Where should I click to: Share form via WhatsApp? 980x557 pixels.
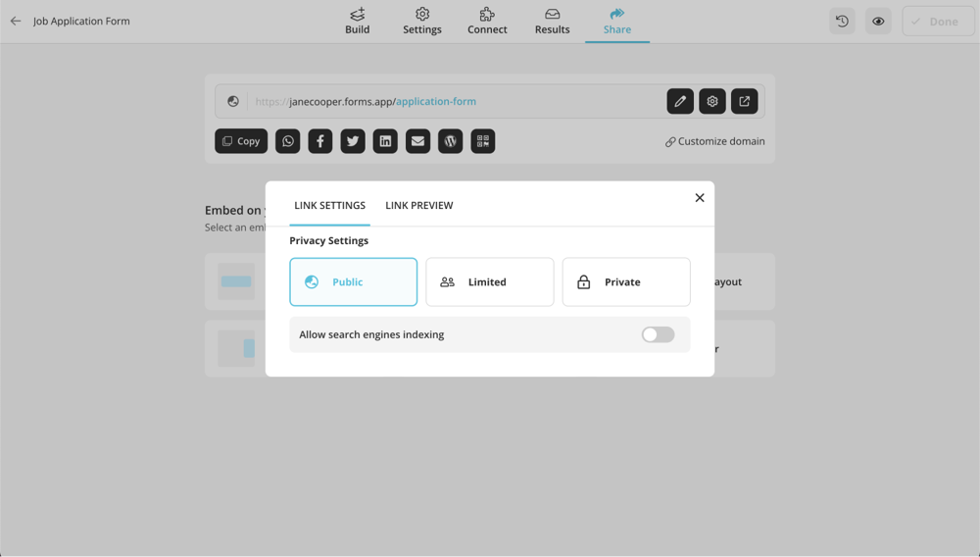(287, 141)
